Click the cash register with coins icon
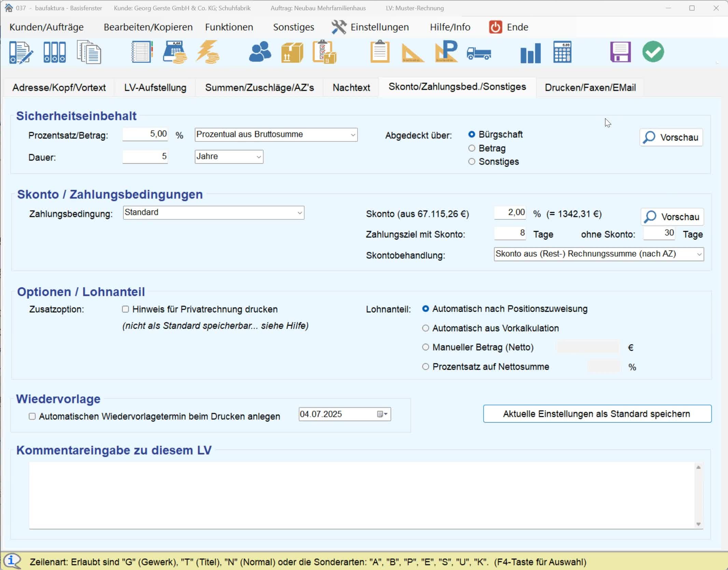 [175, 52]
